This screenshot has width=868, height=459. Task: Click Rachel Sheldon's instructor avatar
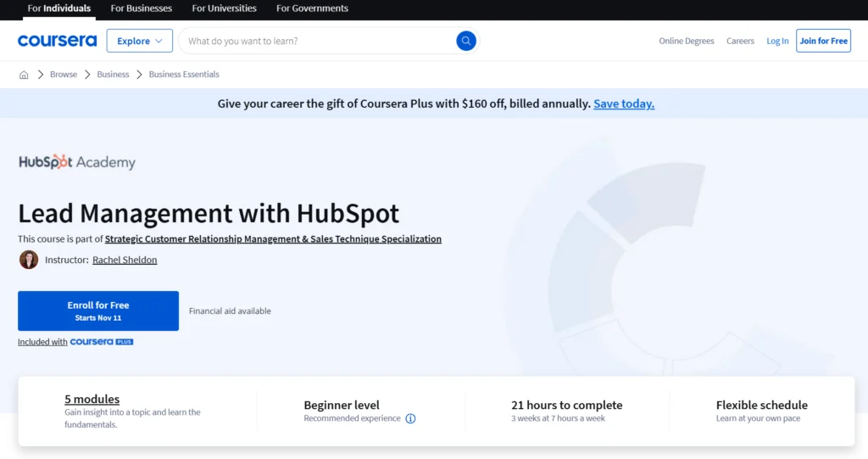pyautogui.click(x=29, y=260)
